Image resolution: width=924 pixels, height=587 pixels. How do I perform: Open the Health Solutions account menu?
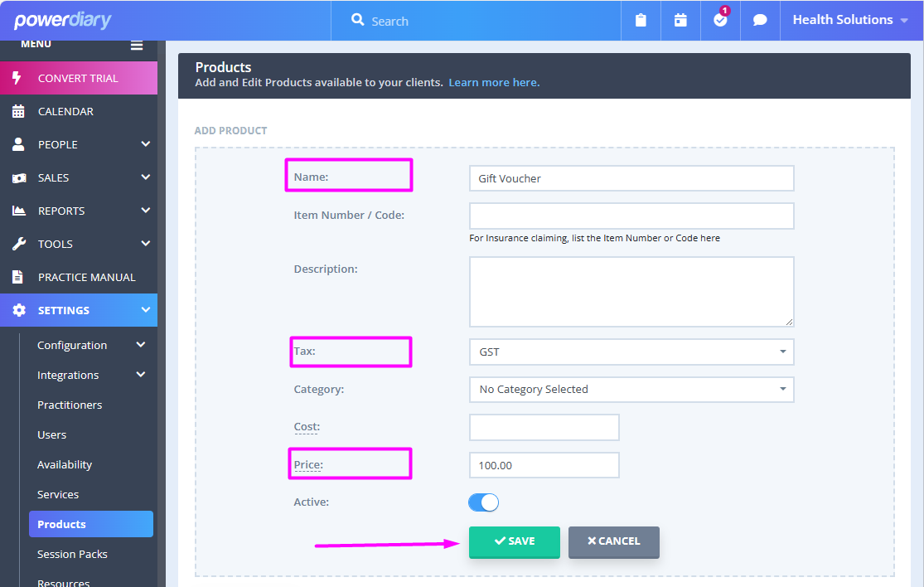coord(849,20)
